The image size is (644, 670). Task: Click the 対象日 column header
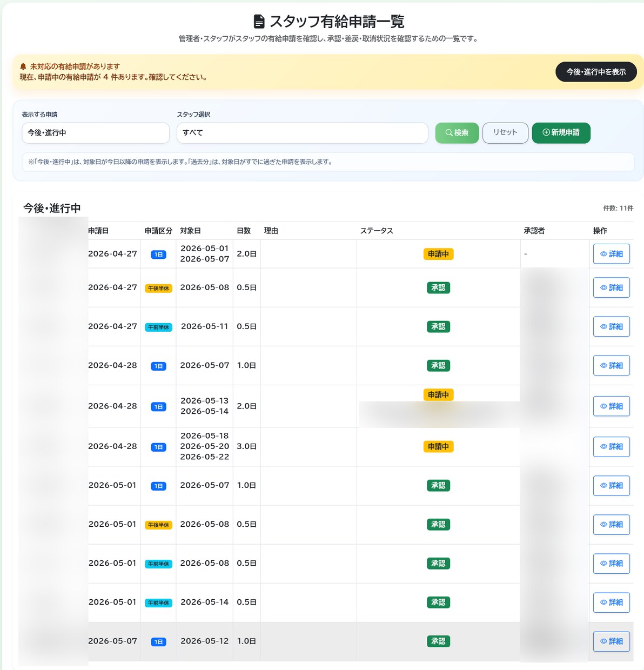click(190, 231)
